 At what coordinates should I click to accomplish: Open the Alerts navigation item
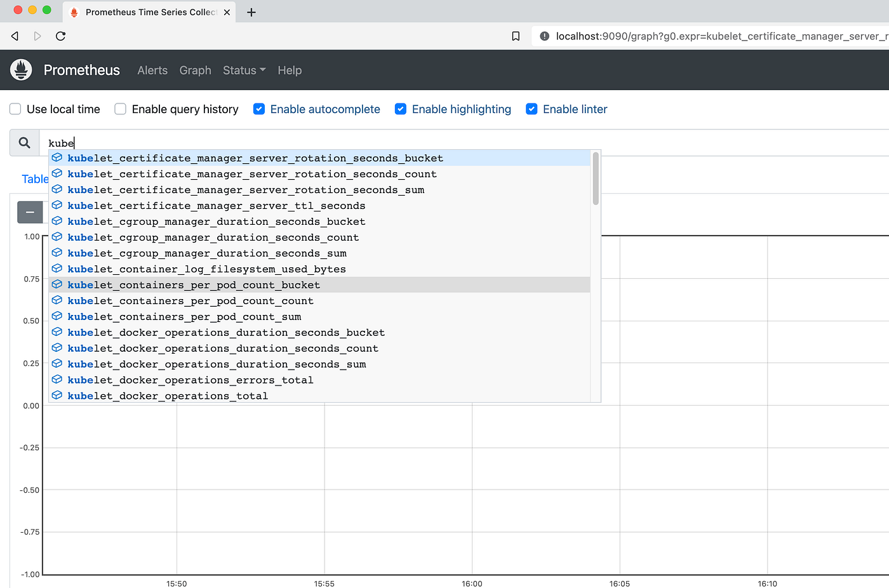152,70
